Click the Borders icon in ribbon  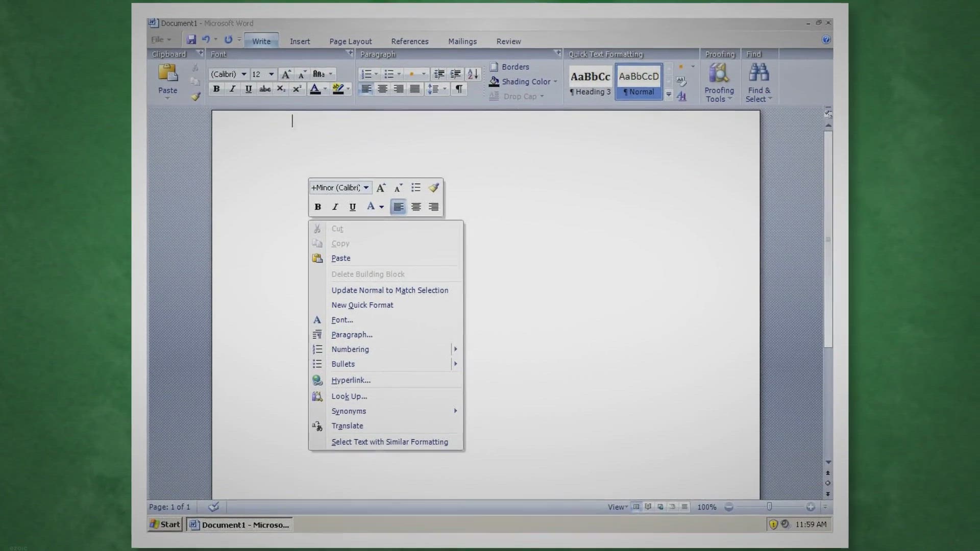(494, 67)
